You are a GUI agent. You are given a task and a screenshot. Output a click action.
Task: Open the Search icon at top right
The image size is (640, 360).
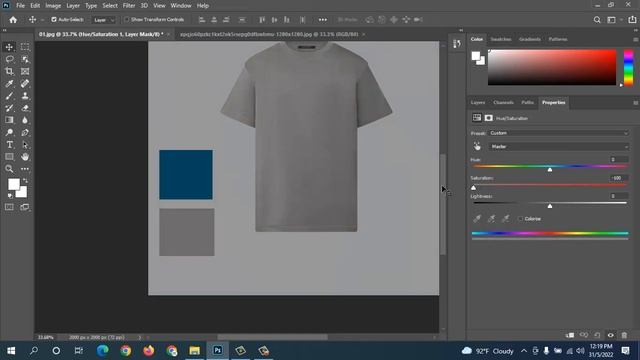pyautogui.click(x=597, y=20)
